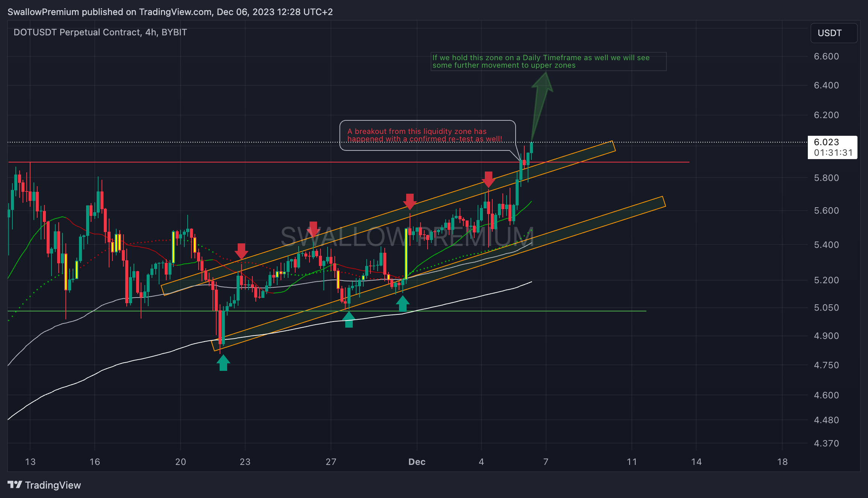Click the 4.480 price axis label
The image size is (868, 498).
click(x=826, y=420)
